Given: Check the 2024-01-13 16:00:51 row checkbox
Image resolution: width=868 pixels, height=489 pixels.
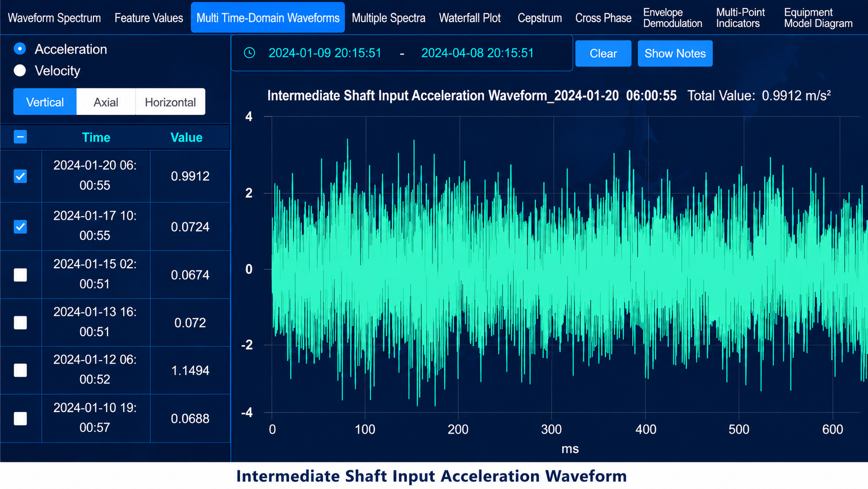Looking at the screenshot, I should pos(20,323).
